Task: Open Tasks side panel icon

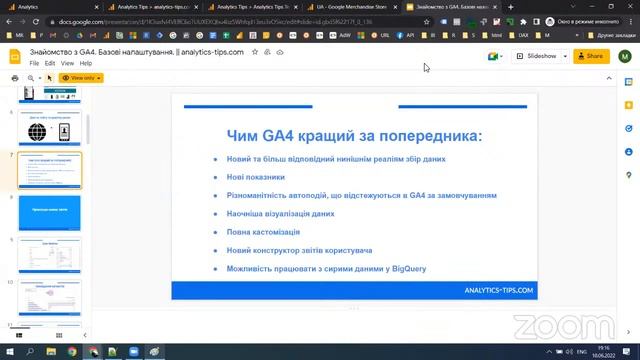Action: coord(629,129)
